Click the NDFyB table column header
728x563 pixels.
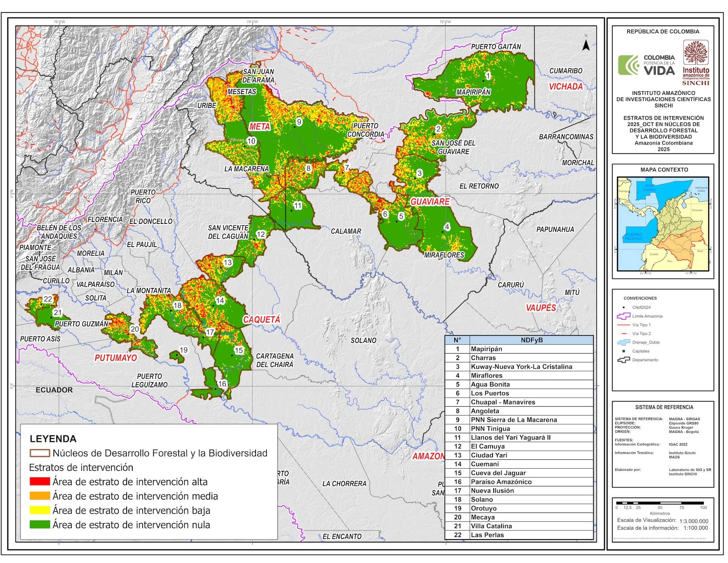tap(531, 340)
